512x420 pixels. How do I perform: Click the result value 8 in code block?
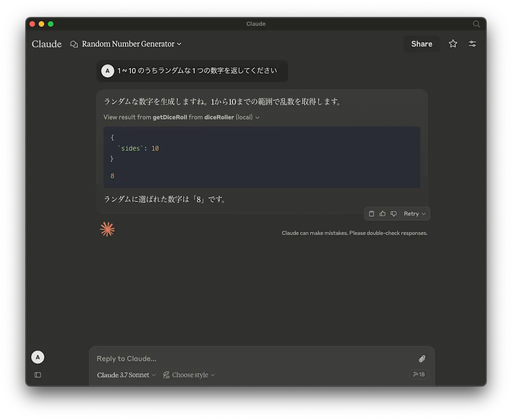coord(112,176)
